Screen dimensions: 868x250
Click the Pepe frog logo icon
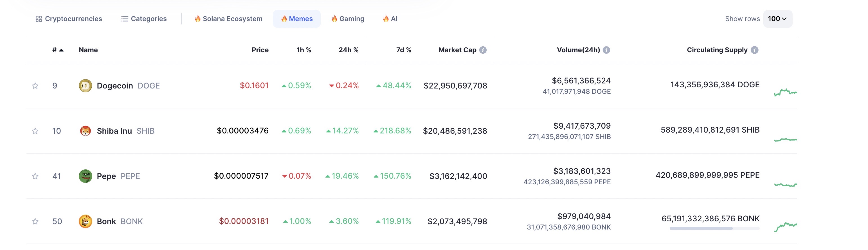coord(85,176)
